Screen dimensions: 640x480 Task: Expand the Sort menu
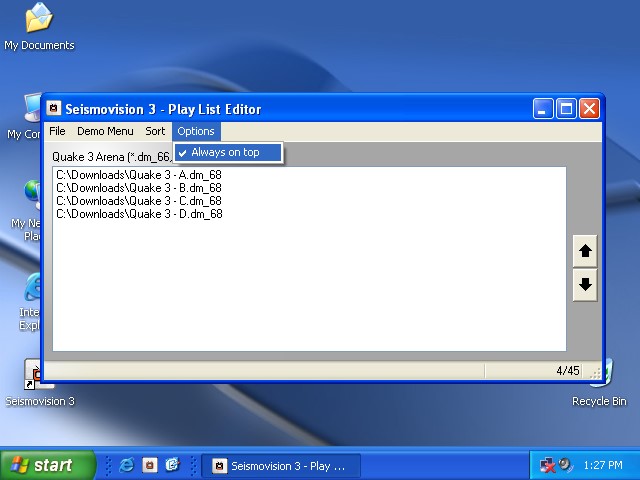pyautogui.click(x=155, y=131)
